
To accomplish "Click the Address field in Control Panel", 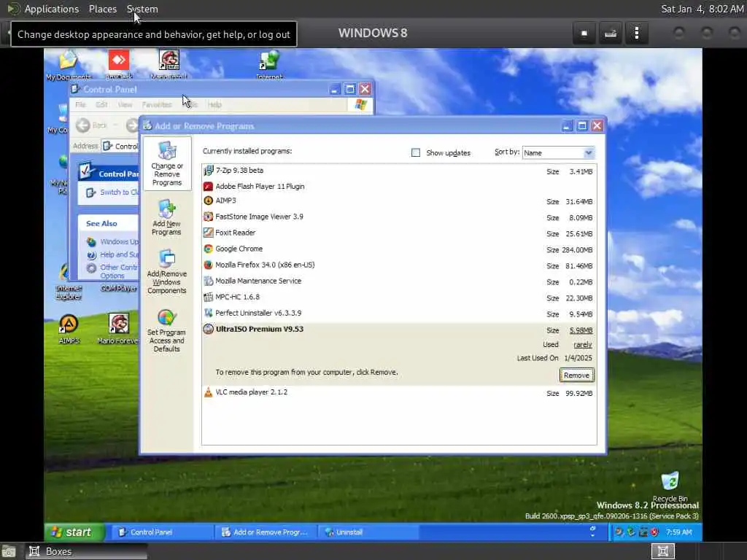I will (x=120, y=146).
